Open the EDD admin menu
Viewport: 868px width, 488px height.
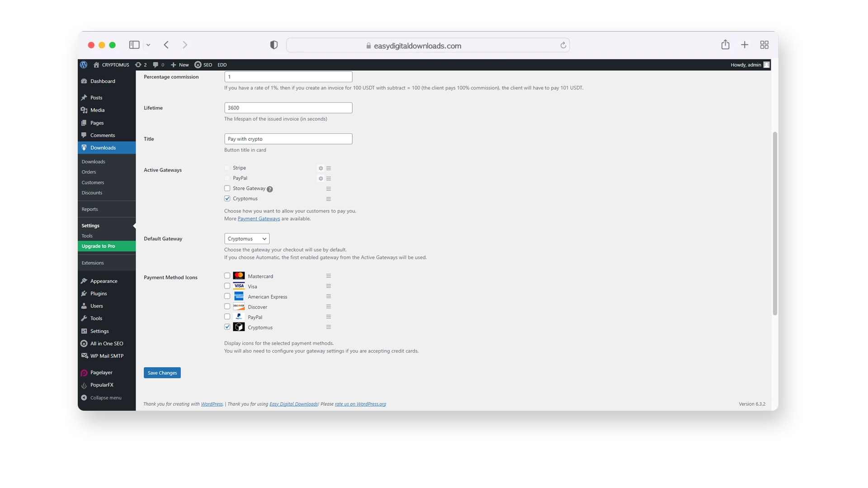click(221, 64)
